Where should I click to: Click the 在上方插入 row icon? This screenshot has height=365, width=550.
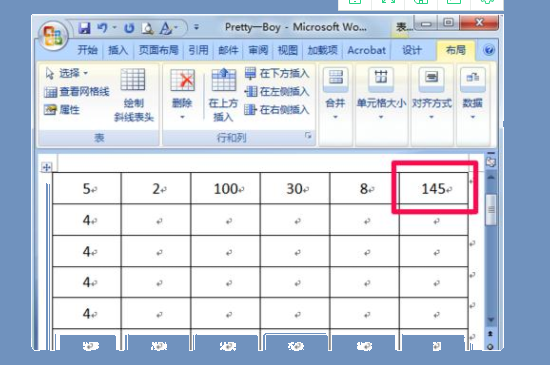pos(224,80)
